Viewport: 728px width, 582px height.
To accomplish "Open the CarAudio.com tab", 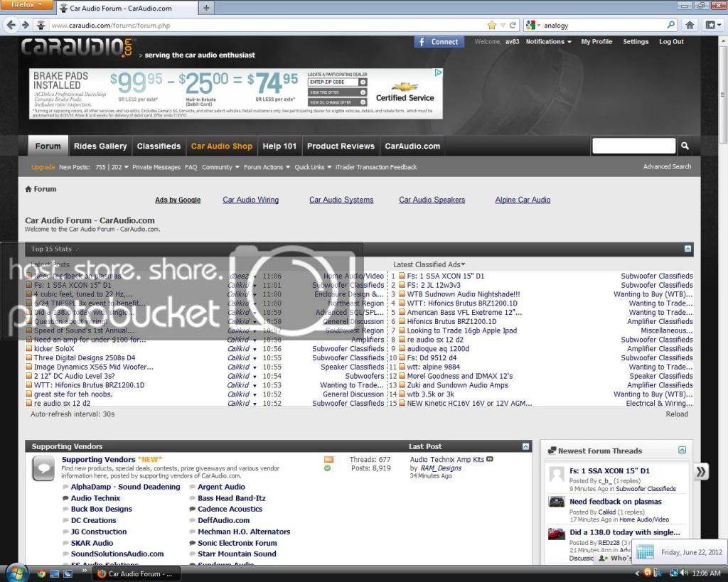I will tap(412, 146).
